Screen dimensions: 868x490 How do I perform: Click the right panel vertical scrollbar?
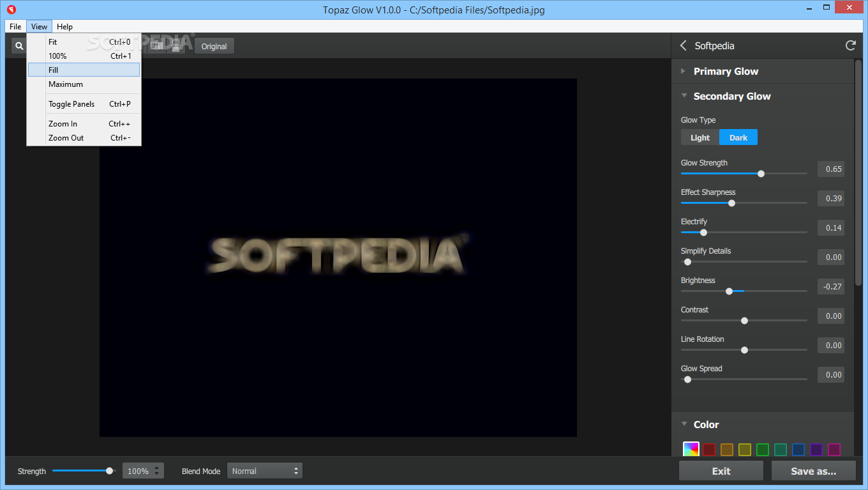(858, 172)
